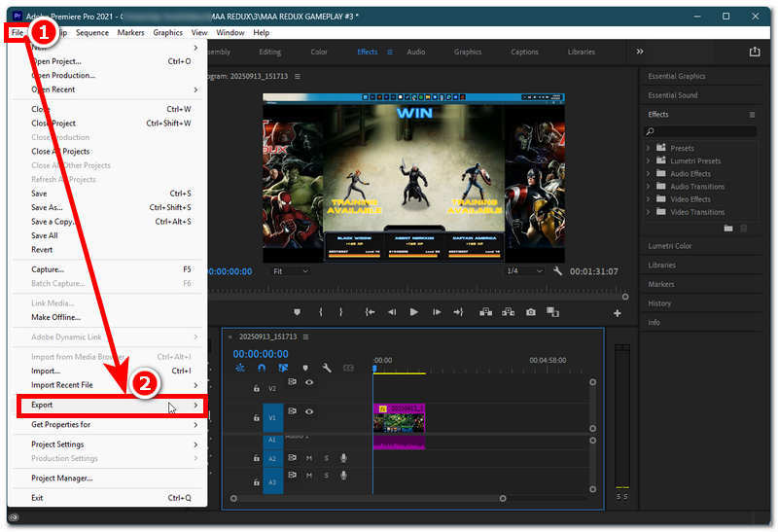Open the Essential Graphics panel
778x532 pixels.
(677, 76)
